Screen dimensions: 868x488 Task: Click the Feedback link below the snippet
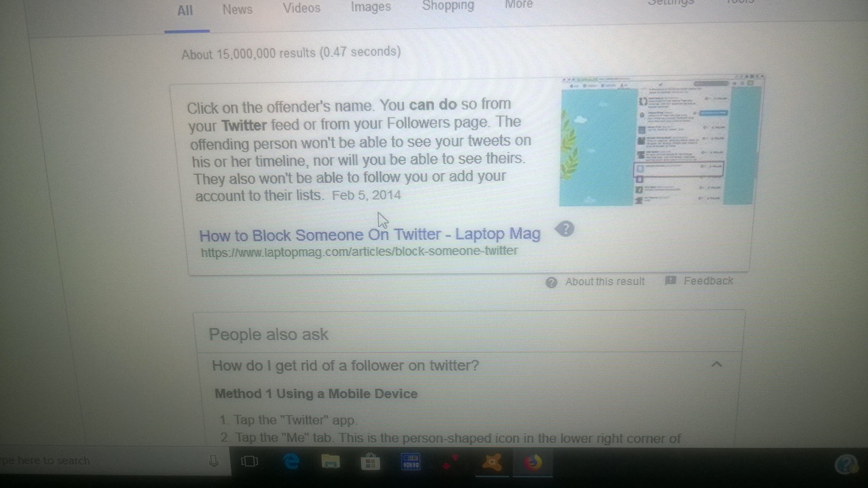(708, 281)
